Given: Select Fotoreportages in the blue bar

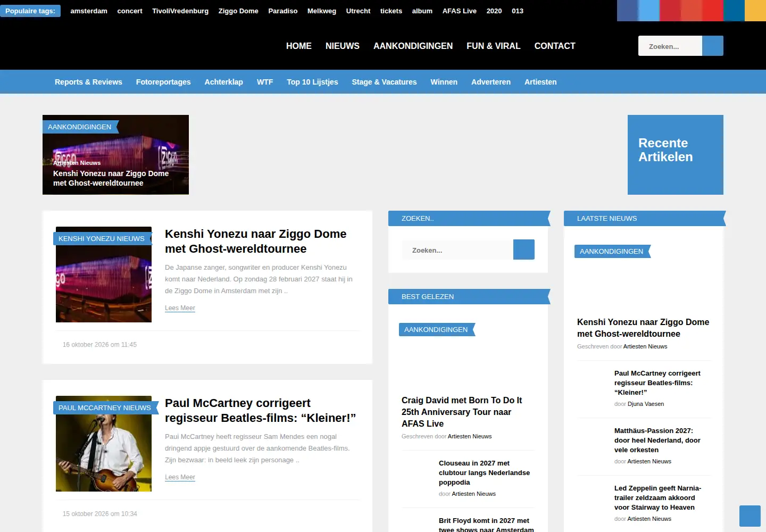Looking at the screenshot, I should coord(163,82).
